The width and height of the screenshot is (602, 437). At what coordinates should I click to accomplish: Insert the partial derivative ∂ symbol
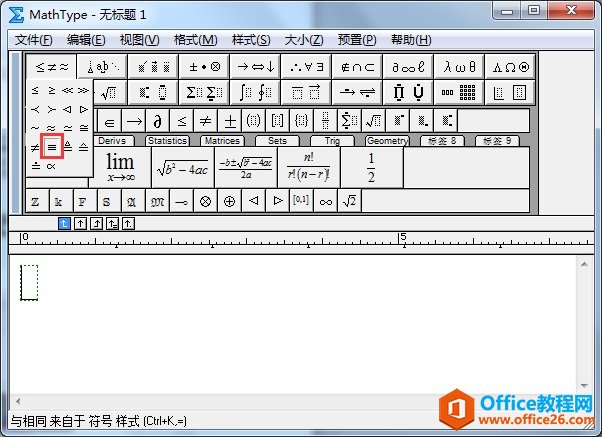[156, 121]
